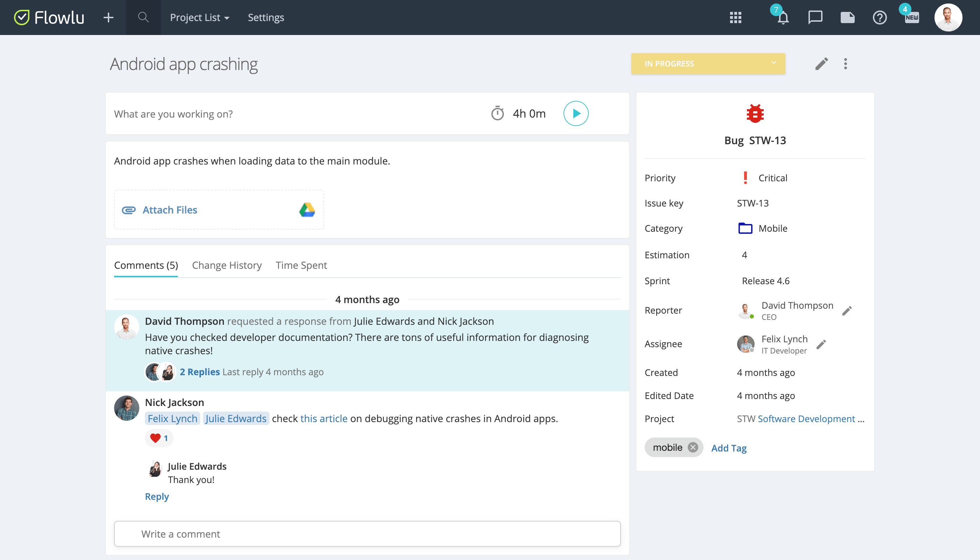
Task: Open the notifications bell
Action: point(782,18)
